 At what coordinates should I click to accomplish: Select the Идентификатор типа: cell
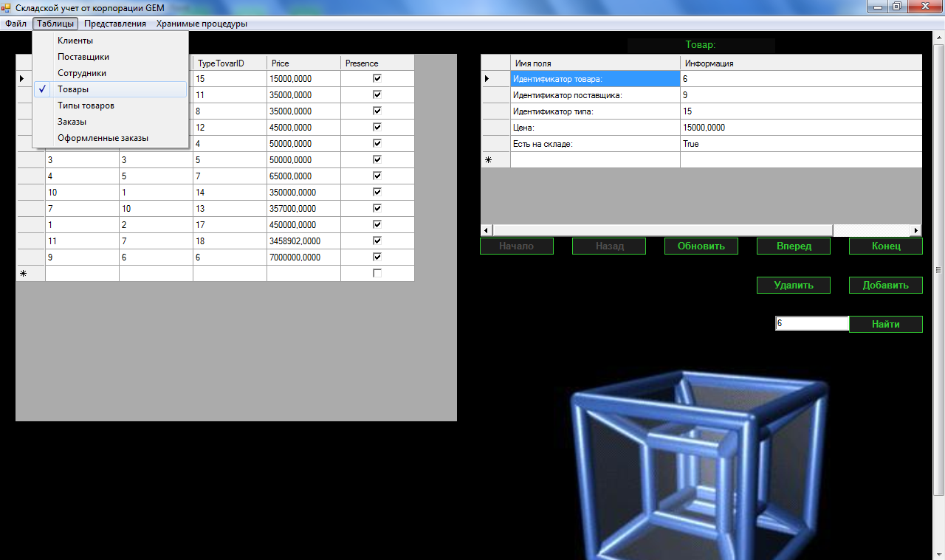595,111
